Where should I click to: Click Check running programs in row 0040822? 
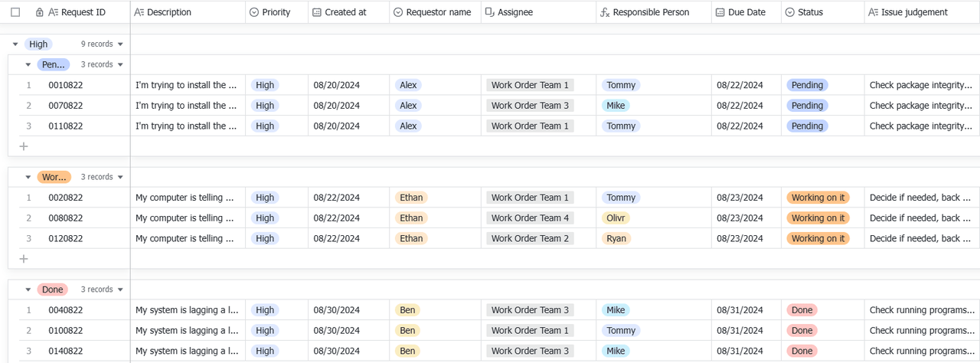click(922, 310)
